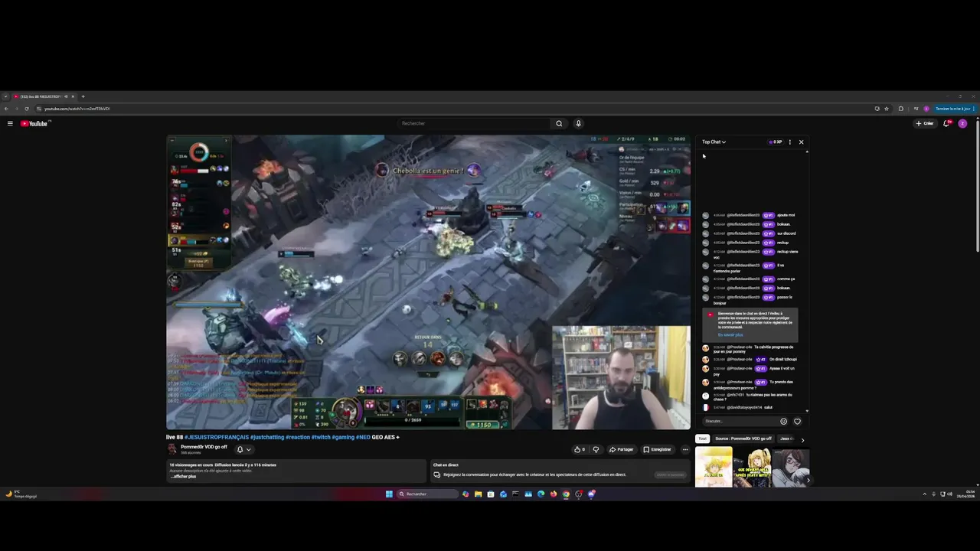Open the taskbar clock and date
980x551 pixels.
tap(965, 494)
